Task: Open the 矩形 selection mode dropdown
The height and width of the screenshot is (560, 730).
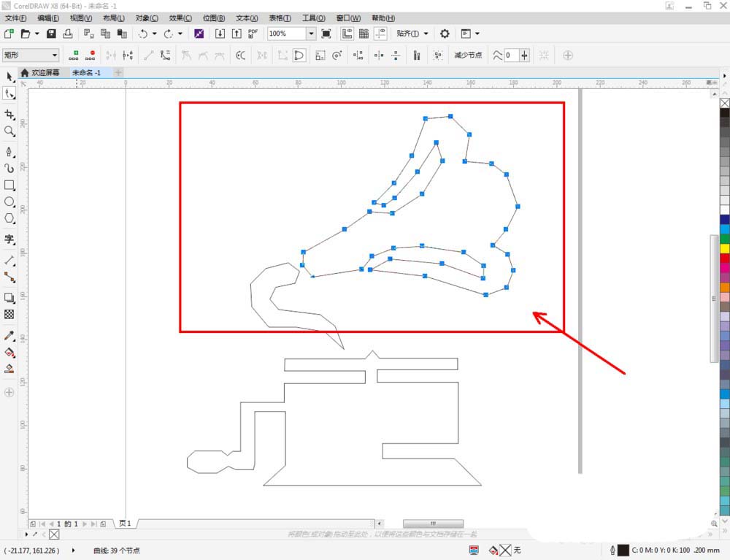Action: click(x=30, y=55)
